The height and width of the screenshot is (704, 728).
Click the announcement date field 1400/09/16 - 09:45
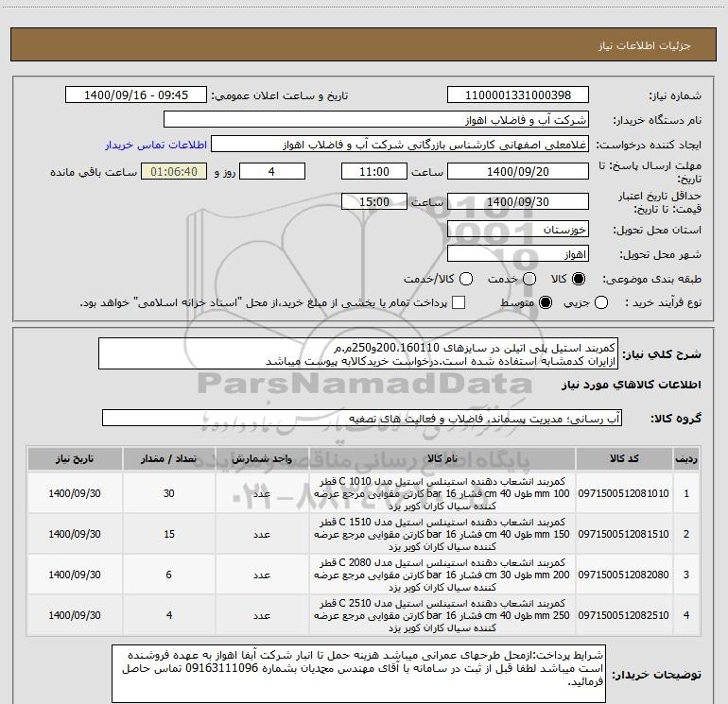[136, 95]
